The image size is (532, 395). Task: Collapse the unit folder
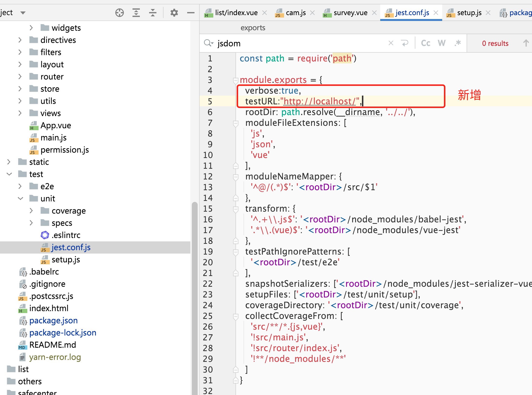(20, 198)
